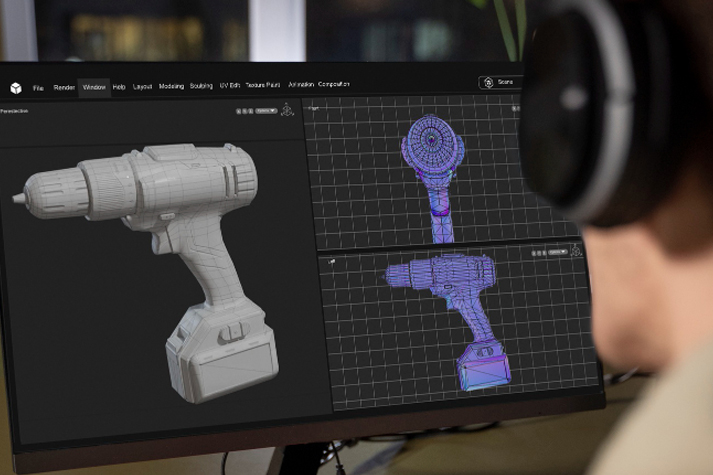
Task: Switch to the Texture Paint tab
Action: [263, 85]
